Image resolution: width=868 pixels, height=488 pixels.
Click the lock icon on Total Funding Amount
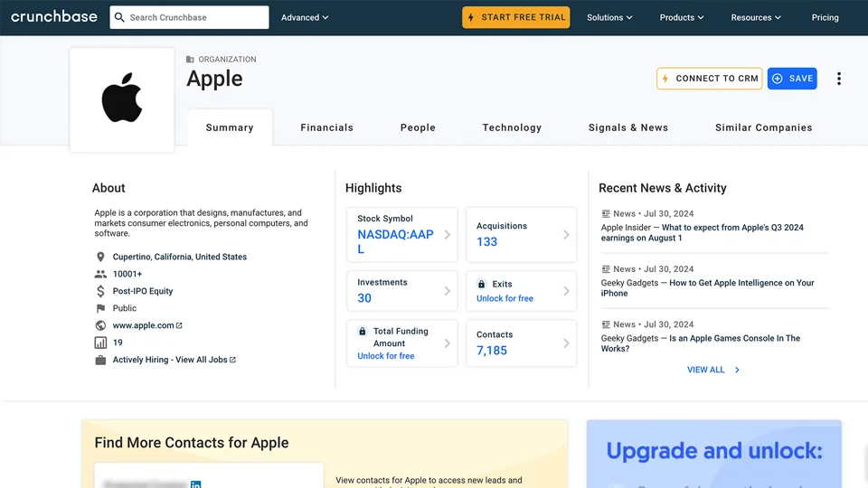[362, 331]
